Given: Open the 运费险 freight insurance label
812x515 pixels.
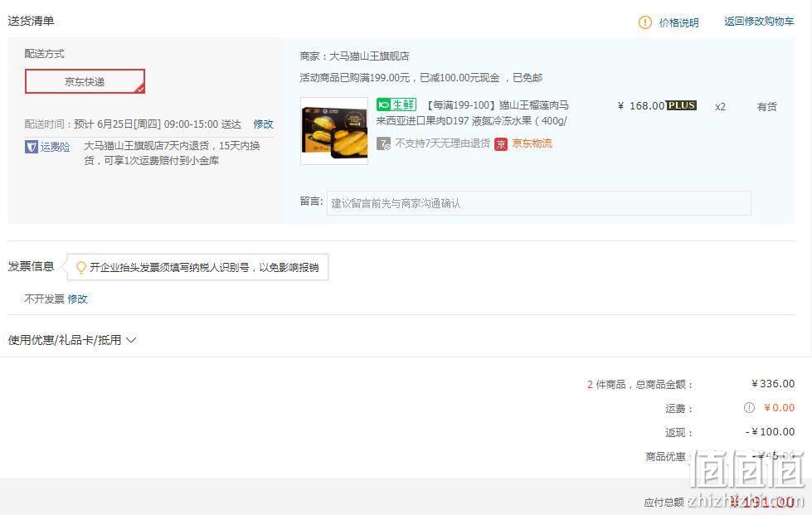Looking at the screenshot, I should tap(55, 147).
